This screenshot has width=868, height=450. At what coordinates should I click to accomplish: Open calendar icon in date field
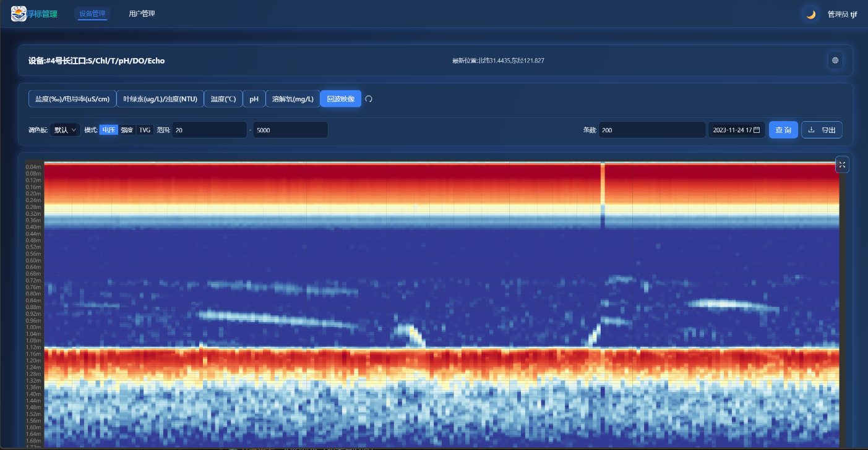pyautogui.click(x=757, y=130)
